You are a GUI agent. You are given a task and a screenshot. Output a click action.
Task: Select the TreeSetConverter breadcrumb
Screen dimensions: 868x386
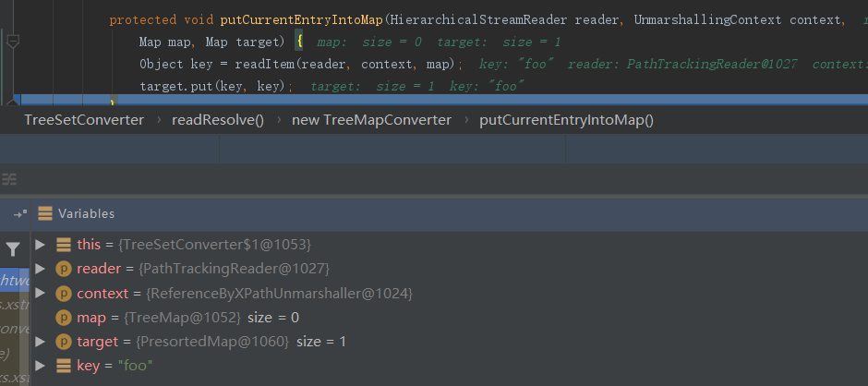pyautogui.click(x=84, y=120)
